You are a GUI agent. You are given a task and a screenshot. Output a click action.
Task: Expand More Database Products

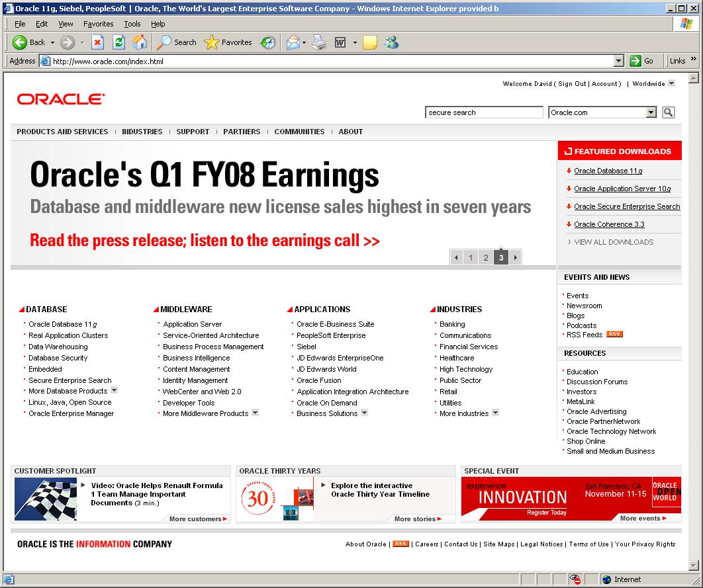pyautogui.click(x=115, y=390)
